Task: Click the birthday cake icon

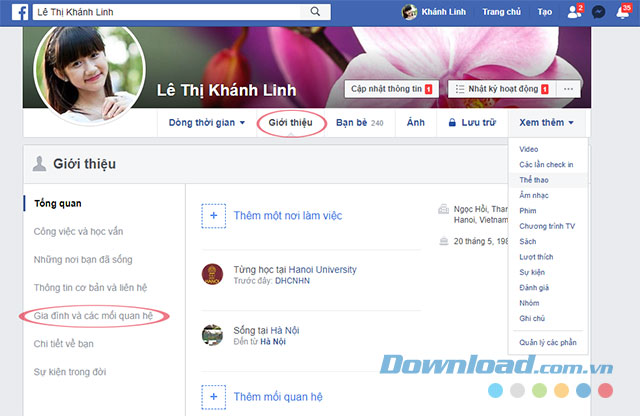Action: 443,241
